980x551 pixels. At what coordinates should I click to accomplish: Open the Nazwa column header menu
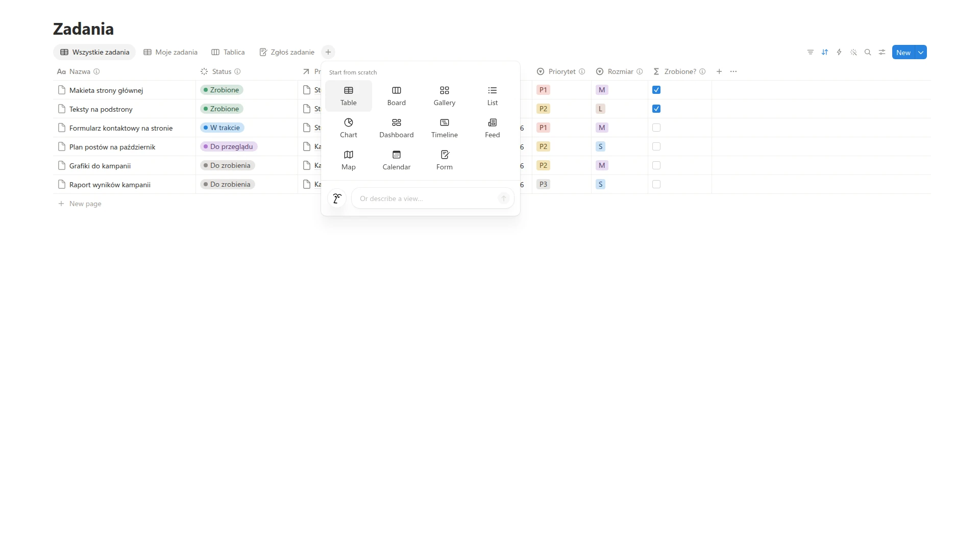pos(124,71)
